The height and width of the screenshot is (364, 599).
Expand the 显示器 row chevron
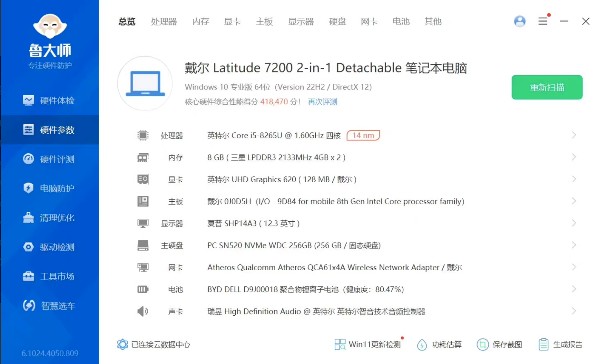[574, 223]
